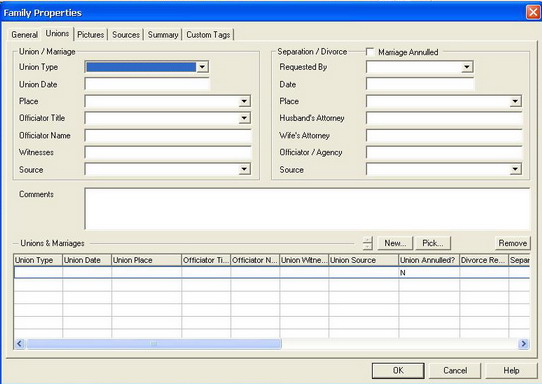Click the Divorce Re... column header
Image resolution: width=542 pixels, height=384 pixels.
(484, 260)
